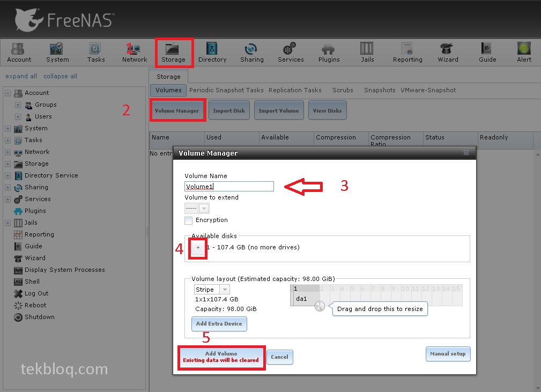Screen dimensions: 541x392
Task: Open the Reporting toolbar icon
Action: [407, 53]
